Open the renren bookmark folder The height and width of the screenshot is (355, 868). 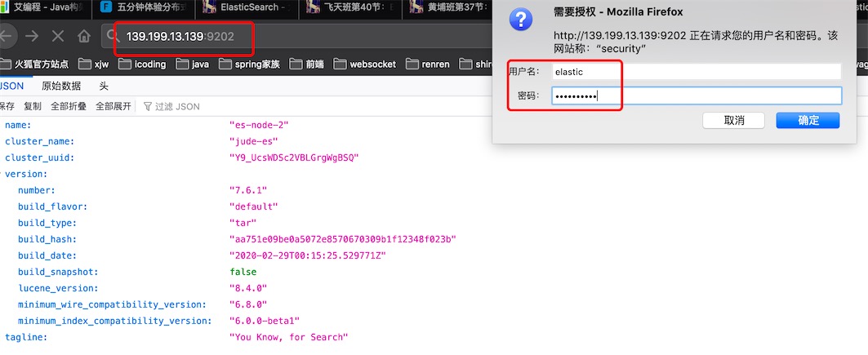(429, 64)
